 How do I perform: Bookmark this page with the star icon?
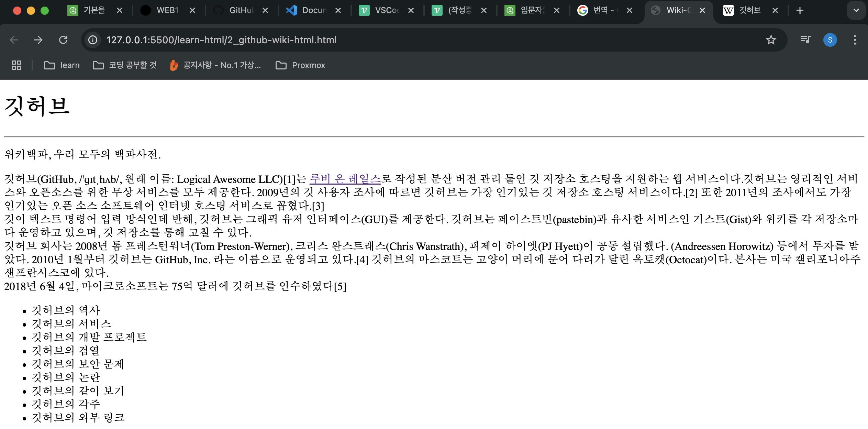(x=771, y=40)
